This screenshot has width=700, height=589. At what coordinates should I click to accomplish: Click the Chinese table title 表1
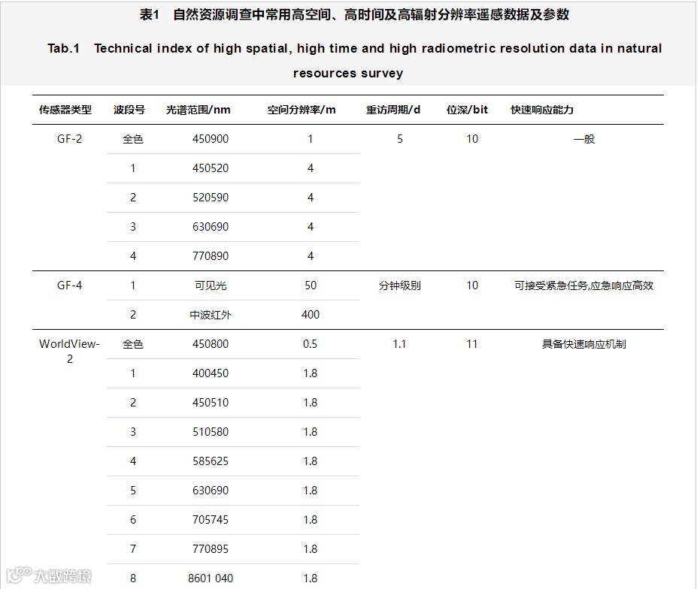coord(354,15)
